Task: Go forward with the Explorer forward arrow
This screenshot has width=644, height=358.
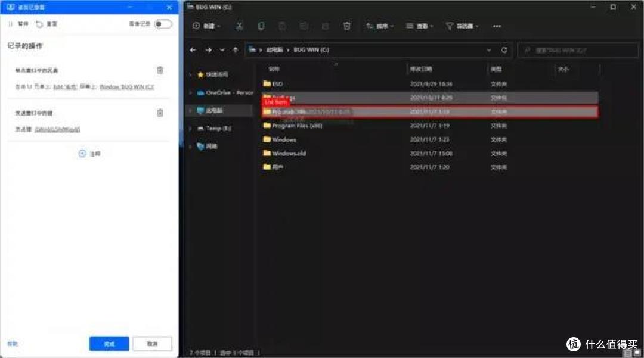Action: coord(209,50)
